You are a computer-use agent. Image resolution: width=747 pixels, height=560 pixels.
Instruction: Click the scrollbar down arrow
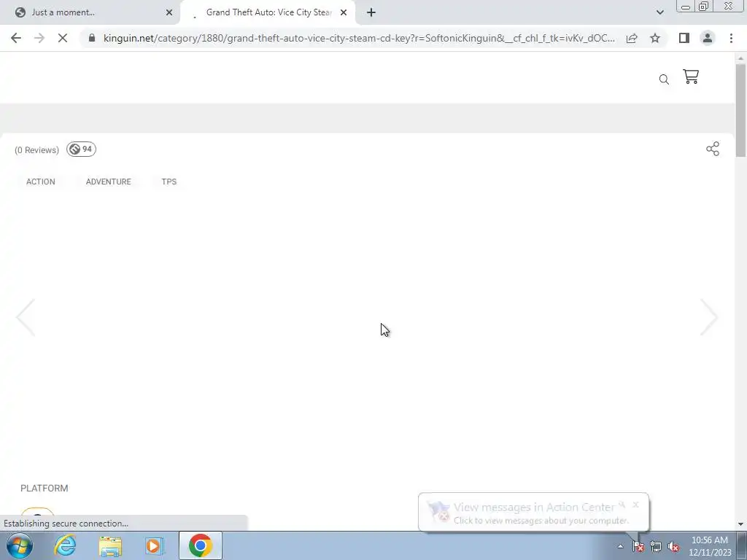tap(741, 524)
